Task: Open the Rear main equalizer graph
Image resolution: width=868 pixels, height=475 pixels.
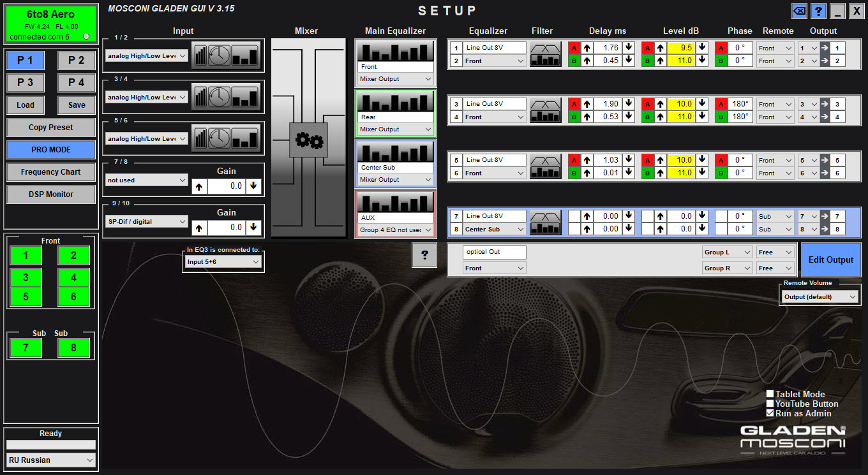Action: tap(395, 101)
